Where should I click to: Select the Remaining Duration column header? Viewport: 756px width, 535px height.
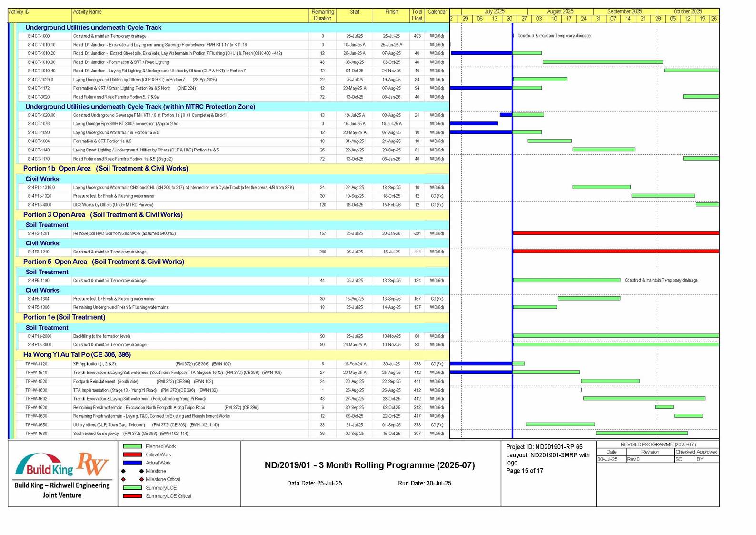(322, 15)
